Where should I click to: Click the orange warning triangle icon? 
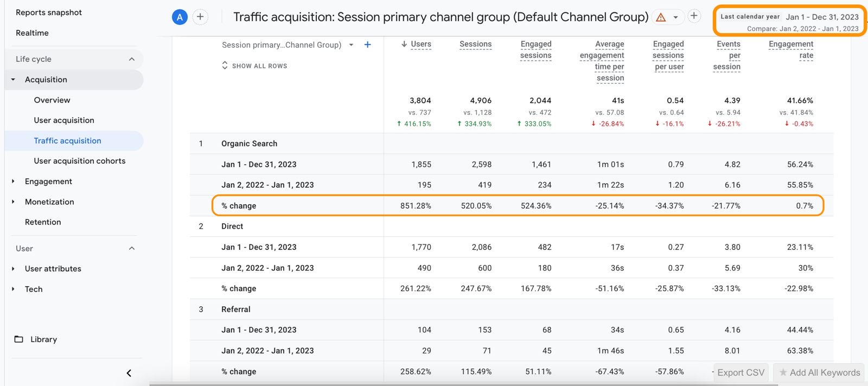coord(661,17)
